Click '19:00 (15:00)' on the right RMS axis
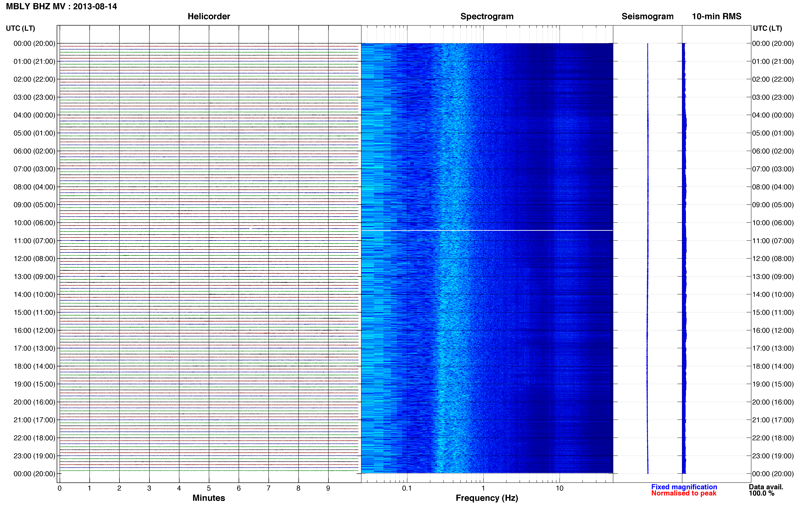This screenshot has width=812, height=508. coord(773,384)
